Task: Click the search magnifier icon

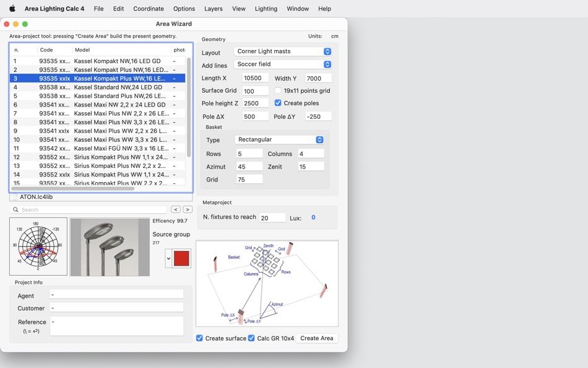Action: coord(15,209)
